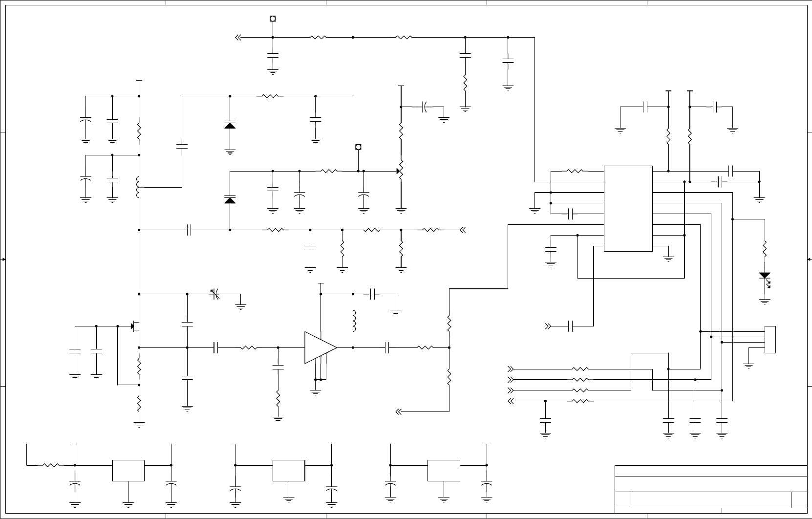This screenshot has height=519, width=812.
Task: Select the variable trimmer capacitor symbol
Action: pyautogui.click(x=216, y=294)
